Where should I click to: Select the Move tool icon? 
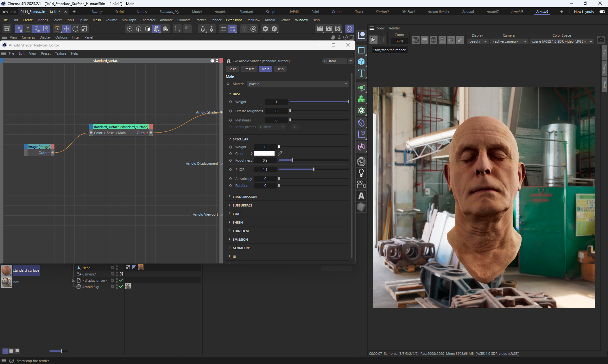click(66, 29)
